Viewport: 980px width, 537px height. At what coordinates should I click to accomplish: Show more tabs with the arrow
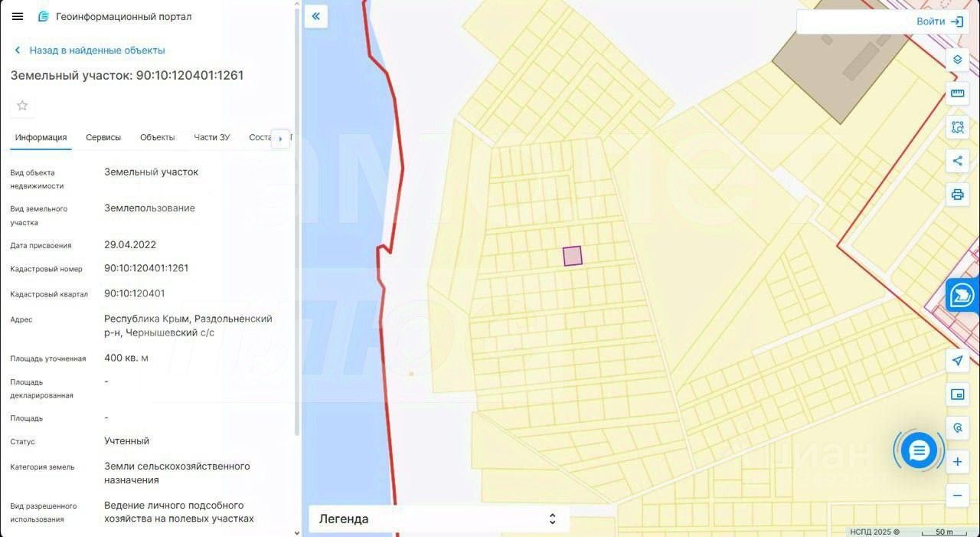[280, 139]
